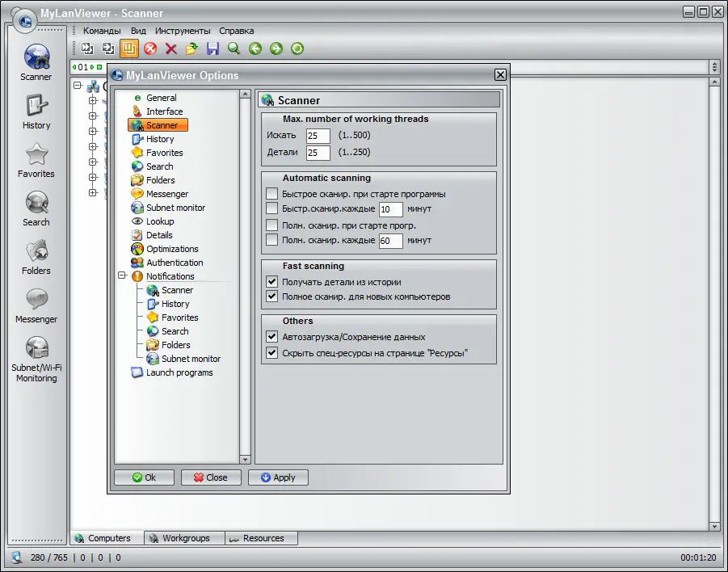The height and width of the screenshot is (572, 728).
Task: Click the green refresh toolbar icon
Action: (x=297, y=48)
